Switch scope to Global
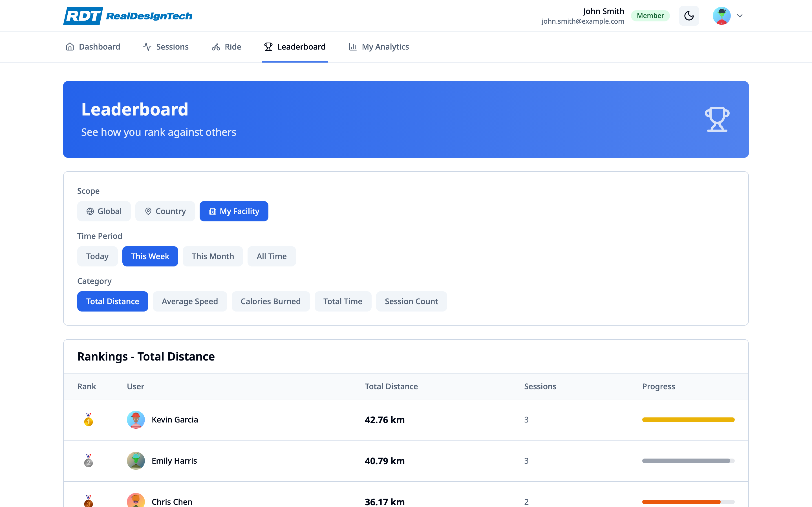 tap(104, 211)
